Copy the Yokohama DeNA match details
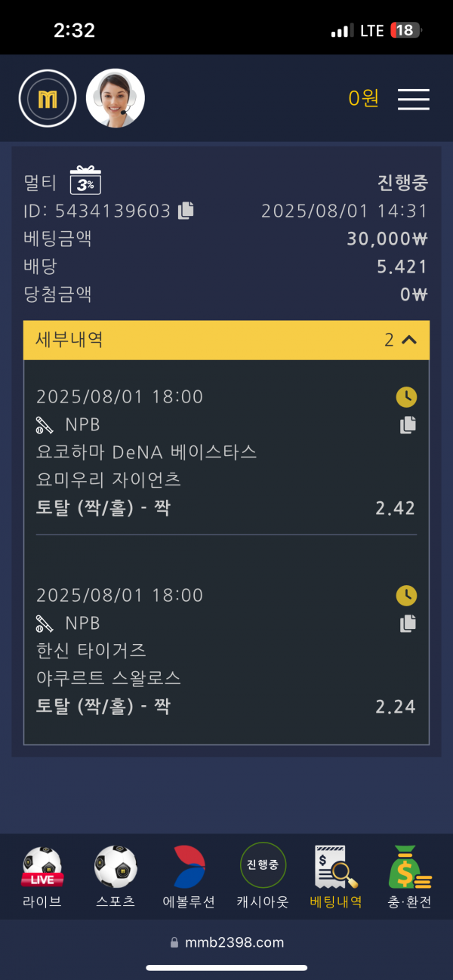 pos(408,424)
